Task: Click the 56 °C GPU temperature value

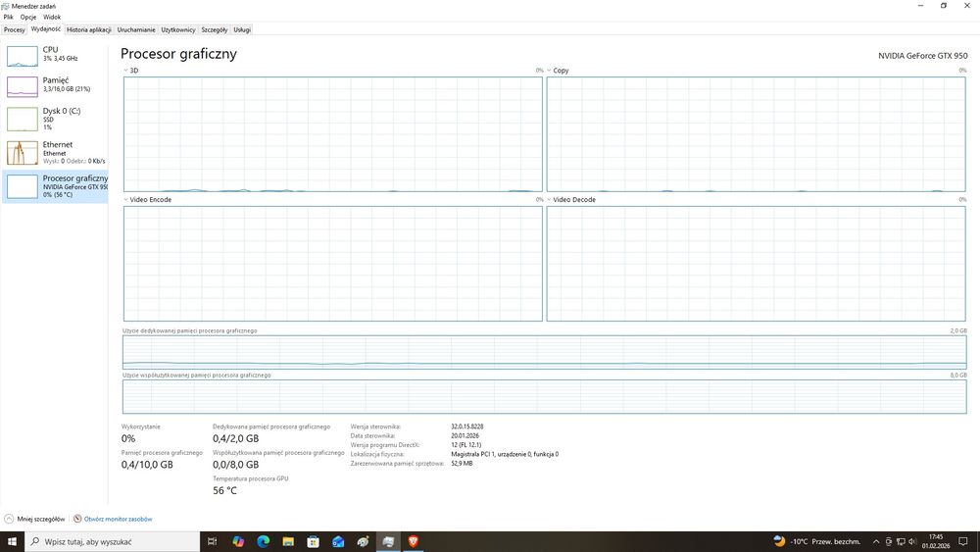Action: pyautogui.click(x=224, y=491)
